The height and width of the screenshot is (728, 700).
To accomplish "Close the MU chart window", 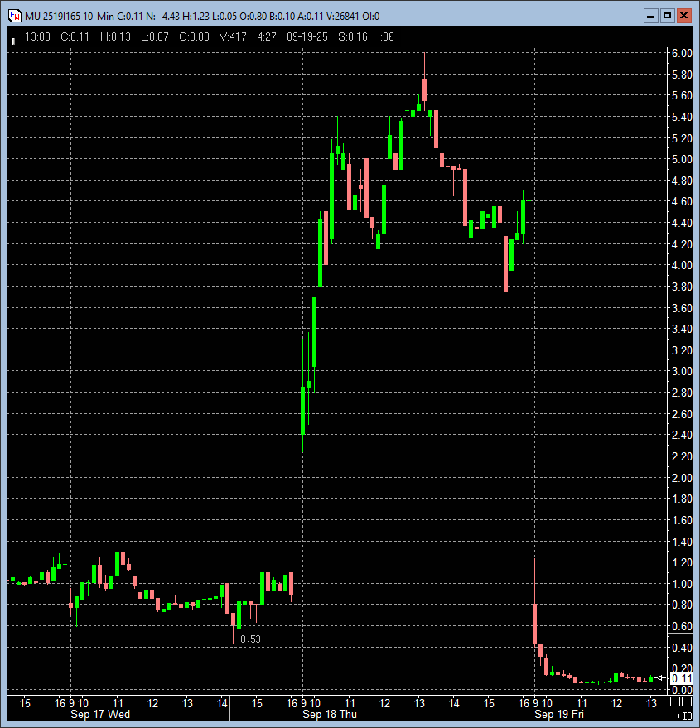I will [683, 16].
